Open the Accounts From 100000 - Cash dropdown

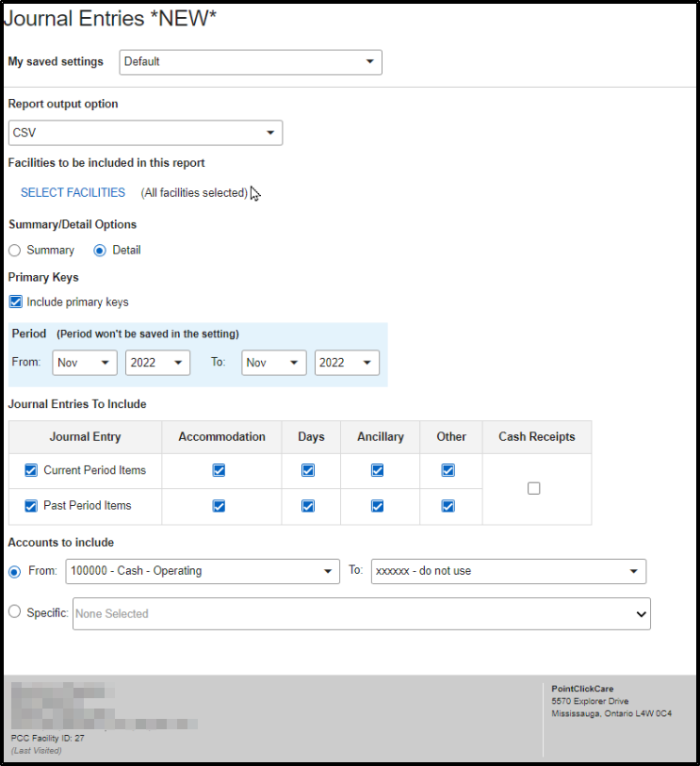coord(202,571)
